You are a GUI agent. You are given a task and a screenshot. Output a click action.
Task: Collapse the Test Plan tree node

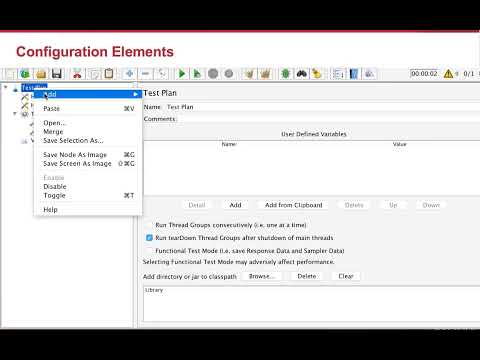click(6, 87)
